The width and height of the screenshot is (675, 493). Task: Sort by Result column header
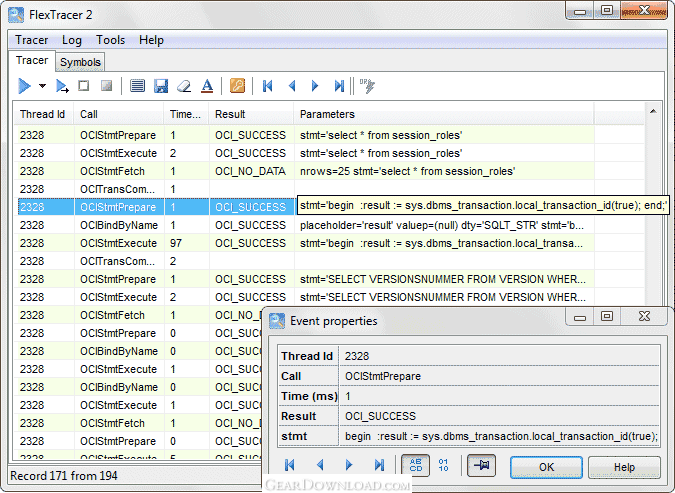(251, 114)
